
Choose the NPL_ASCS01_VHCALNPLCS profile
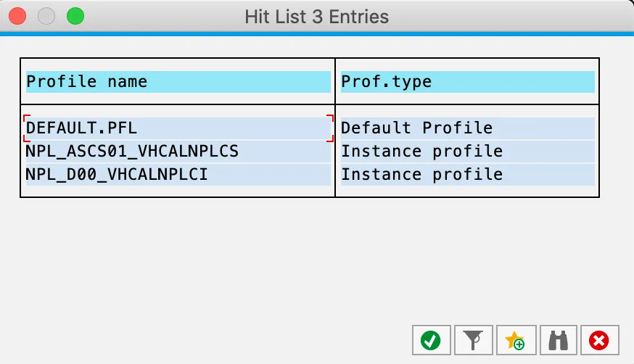point(178,152)
